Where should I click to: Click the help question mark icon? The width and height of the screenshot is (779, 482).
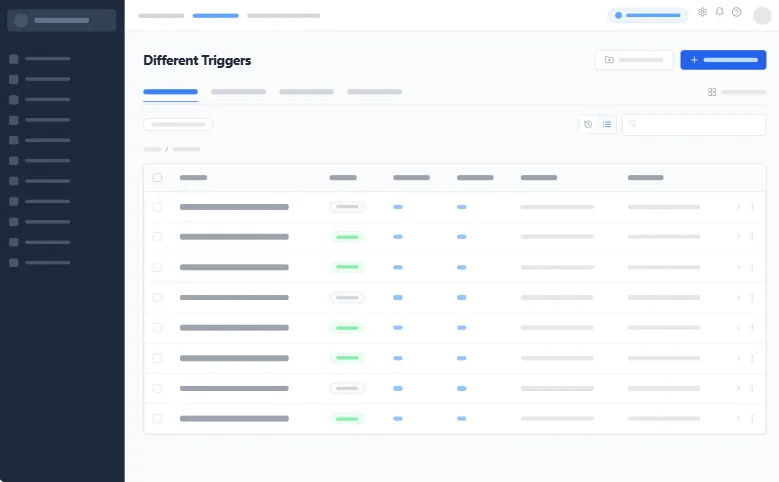click(x=737, y=12)
